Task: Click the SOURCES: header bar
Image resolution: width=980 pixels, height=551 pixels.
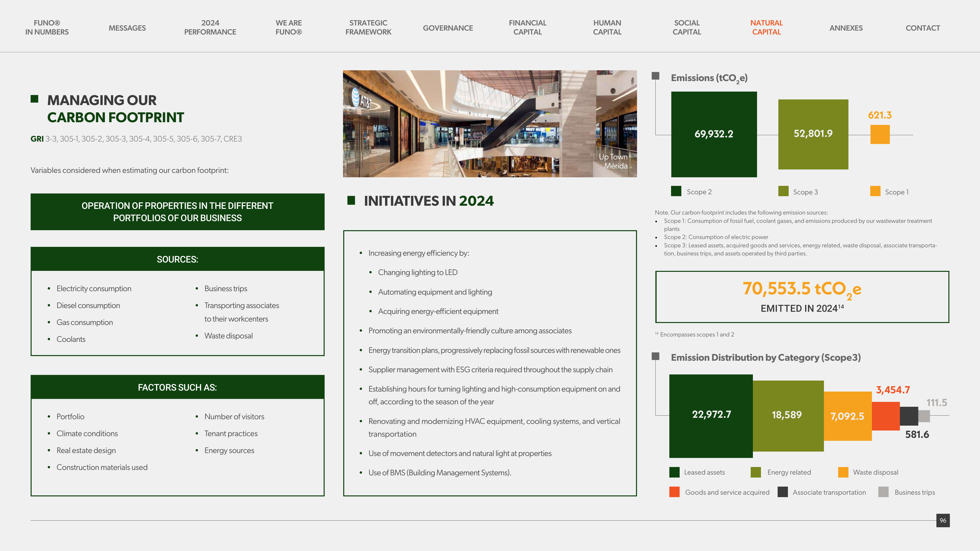Action: click(x=177, y=259)
